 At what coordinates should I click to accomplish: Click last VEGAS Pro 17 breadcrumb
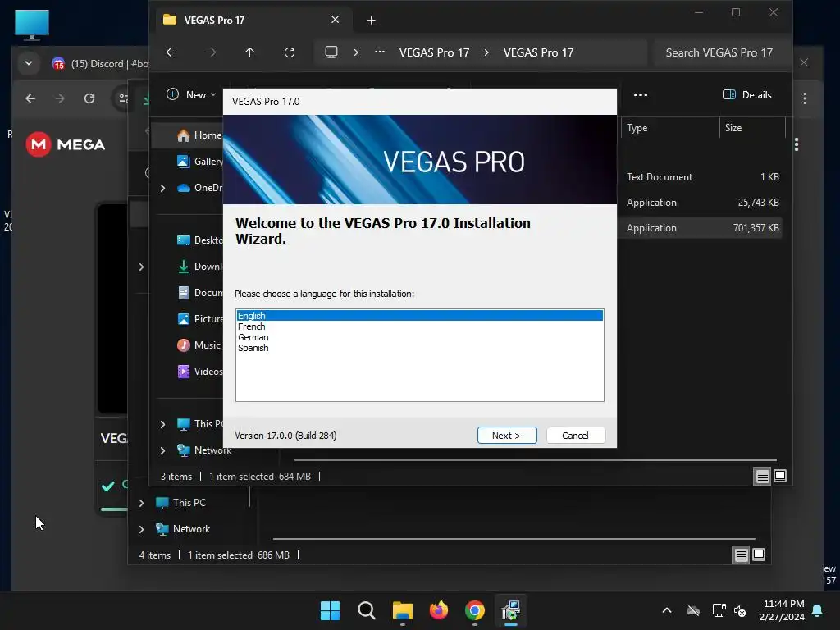tap(538, 52)
